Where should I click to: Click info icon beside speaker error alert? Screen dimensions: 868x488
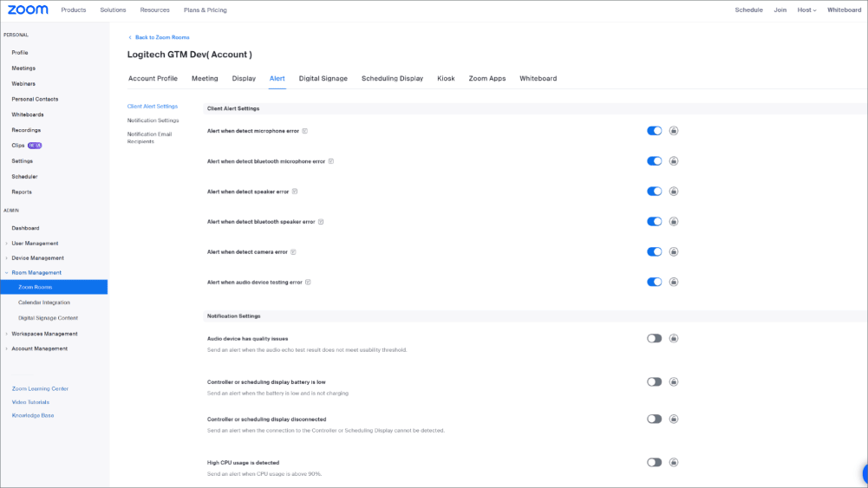(x=295, y=192)
